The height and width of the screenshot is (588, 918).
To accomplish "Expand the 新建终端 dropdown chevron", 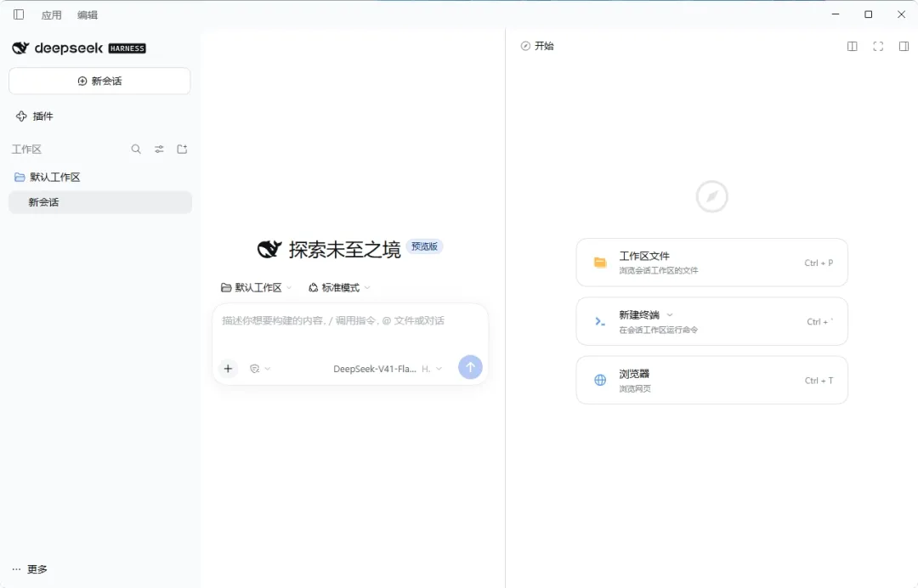I will 670,314.
